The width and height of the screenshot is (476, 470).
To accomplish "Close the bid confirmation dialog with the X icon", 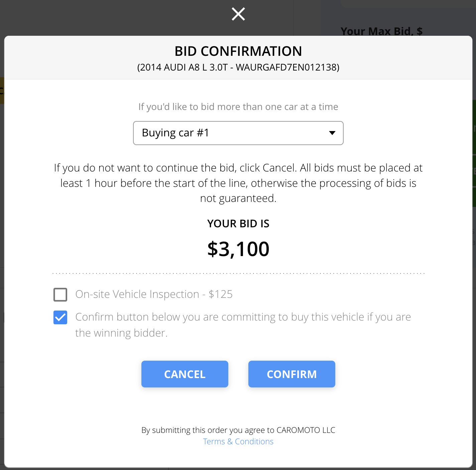I will click(238, 14).
